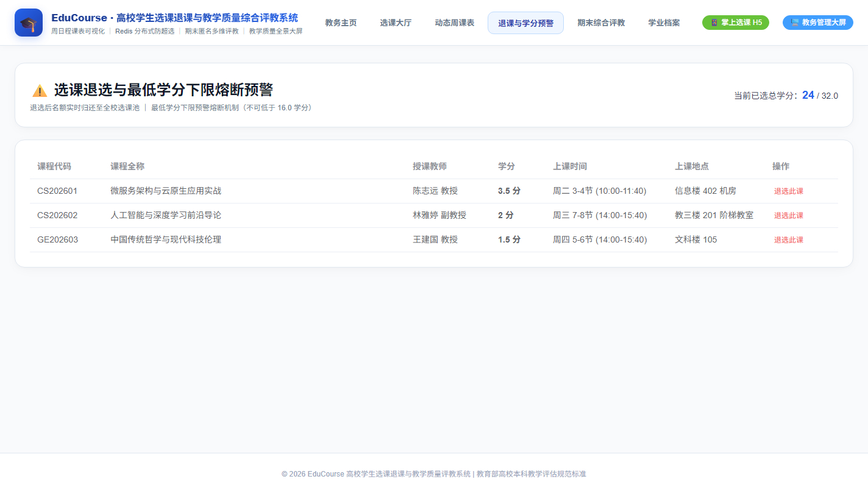Click the 操作 column header
This screenshot has width=868, height=493.
[781, 166]
